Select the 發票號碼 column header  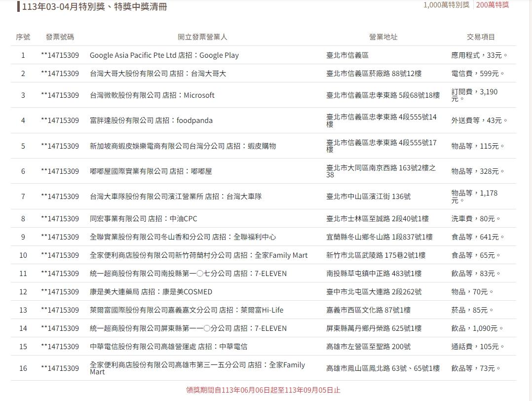[x=60, y=37]
